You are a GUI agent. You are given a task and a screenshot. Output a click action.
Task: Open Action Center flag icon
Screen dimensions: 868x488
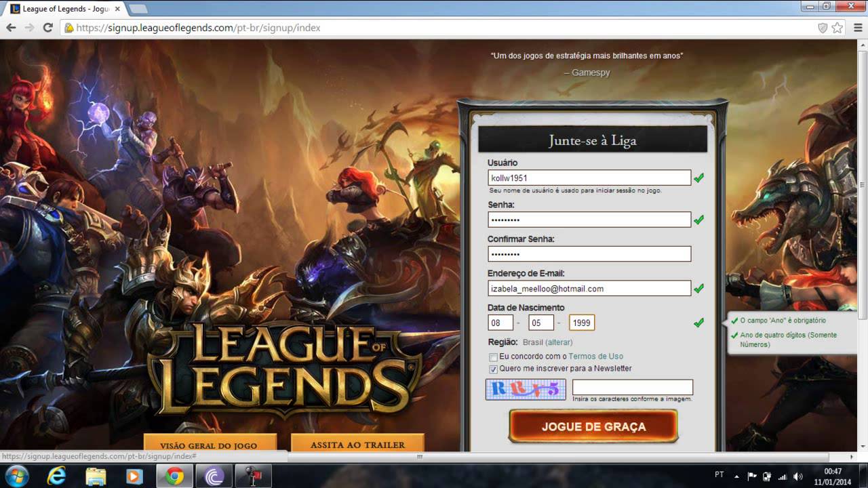[x=752, y=476]
